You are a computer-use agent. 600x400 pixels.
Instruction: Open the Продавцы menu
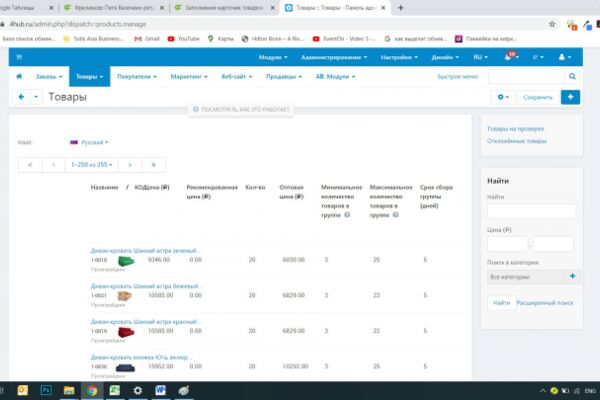point(284,77)
